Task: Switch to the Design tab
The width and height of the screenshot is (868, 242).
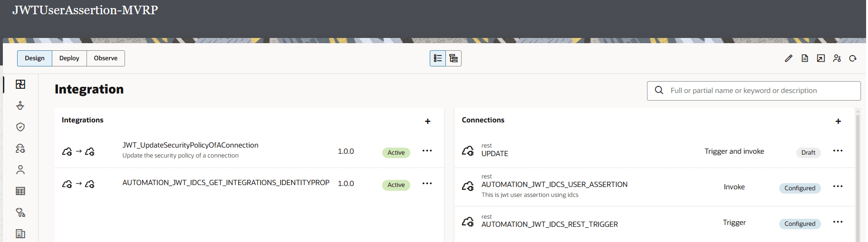Action: 35,58
